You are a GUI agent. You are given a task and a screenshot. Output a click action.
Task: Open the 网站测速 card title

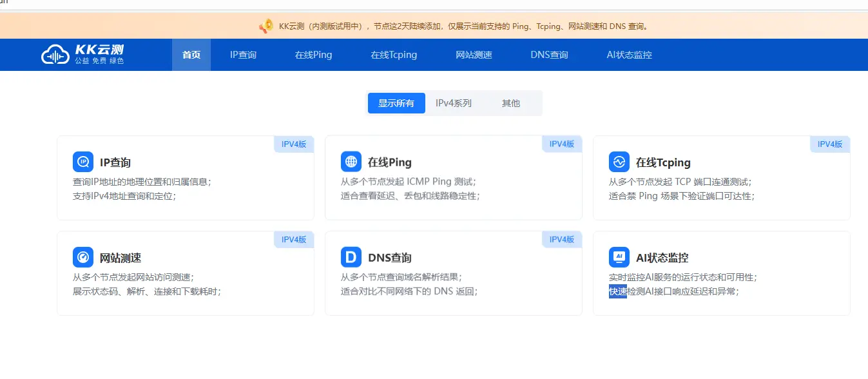(x=121, y=258)
